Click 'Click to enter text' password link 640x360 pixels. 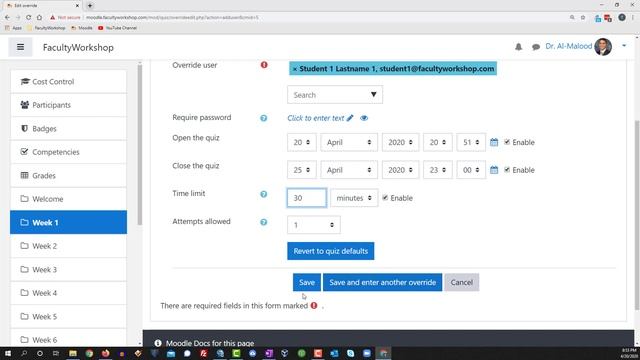(316, 118)
